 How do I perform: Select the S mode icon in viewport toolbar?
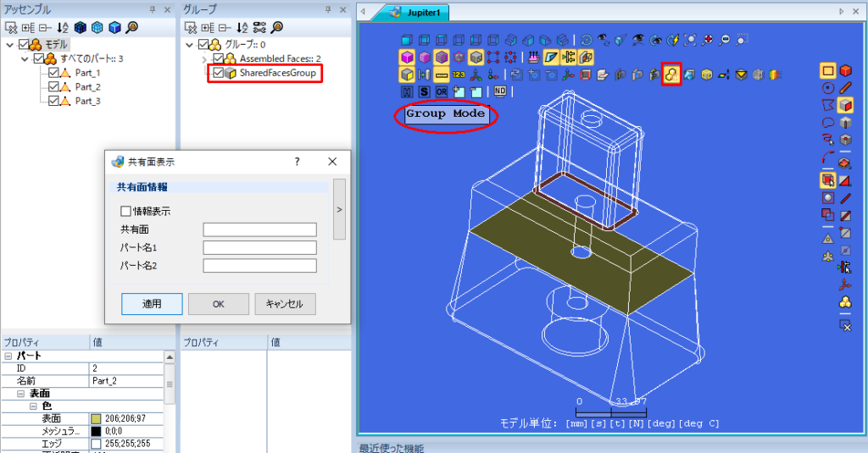(424, 91)
